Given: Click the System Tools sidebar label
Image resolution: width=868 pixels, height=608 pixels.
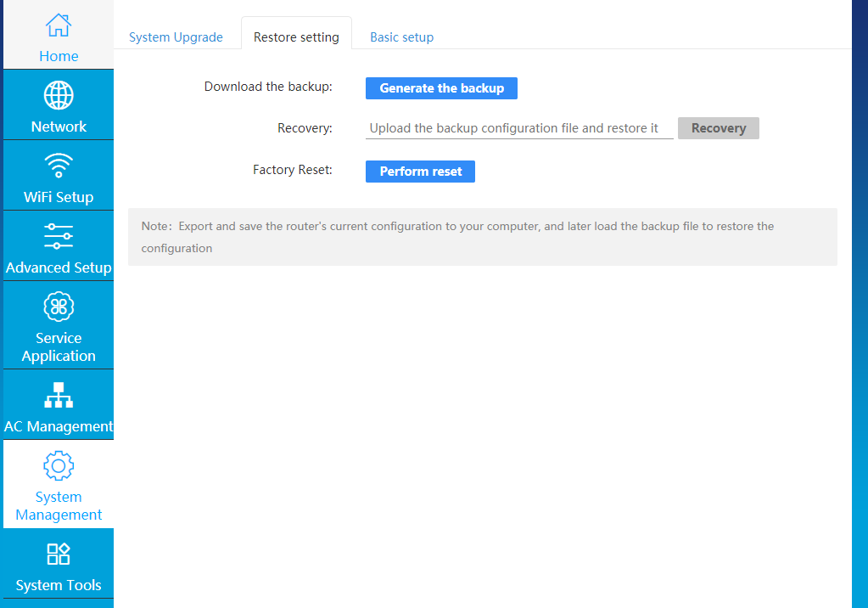Looking at the screenshot, I should click(59, 585).
